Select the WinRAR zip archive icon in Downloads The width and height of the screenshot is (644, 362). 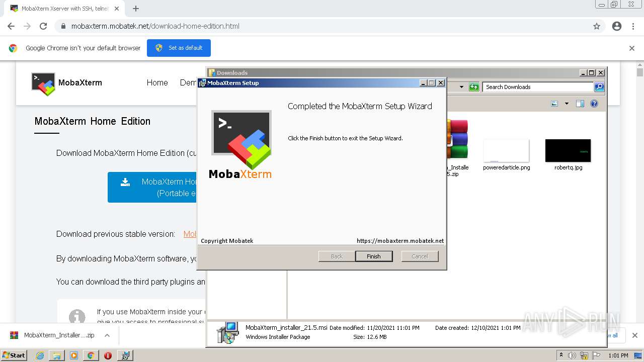coord(457,139)
